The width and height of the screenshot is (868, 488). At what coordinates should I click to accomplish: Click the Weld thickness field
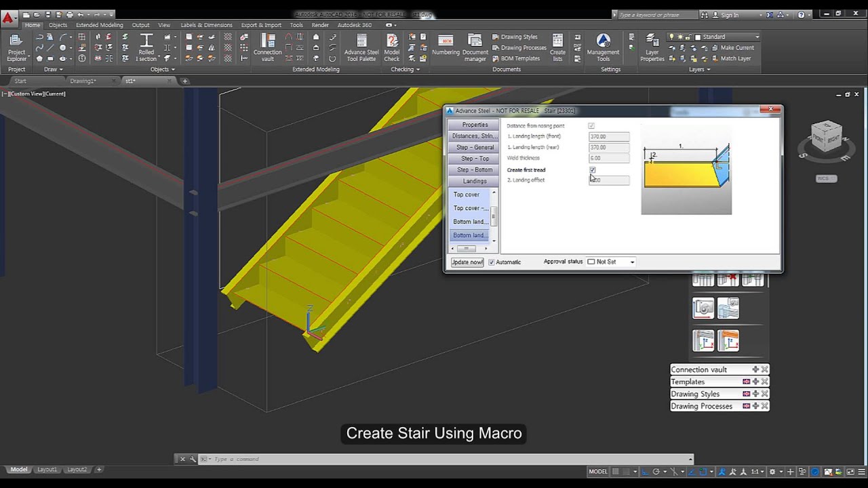click(x=609, y=158)
